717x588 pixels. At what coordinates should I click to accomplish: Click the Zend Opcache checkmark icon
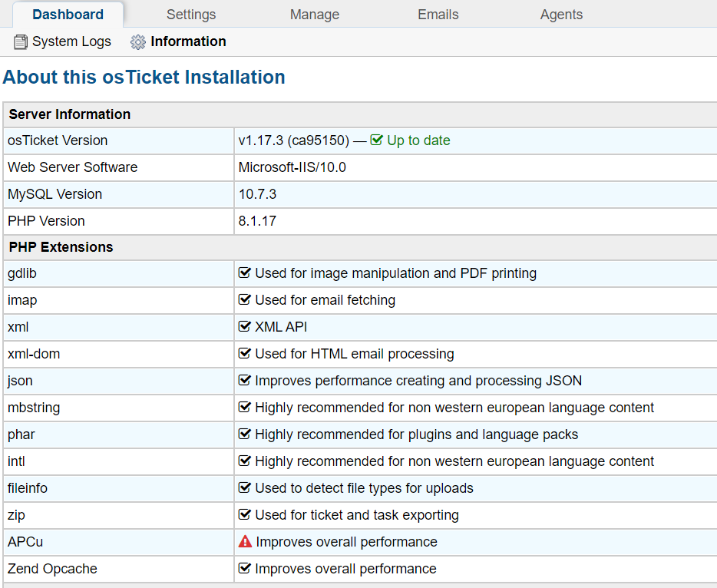click(x=245, y=569)
